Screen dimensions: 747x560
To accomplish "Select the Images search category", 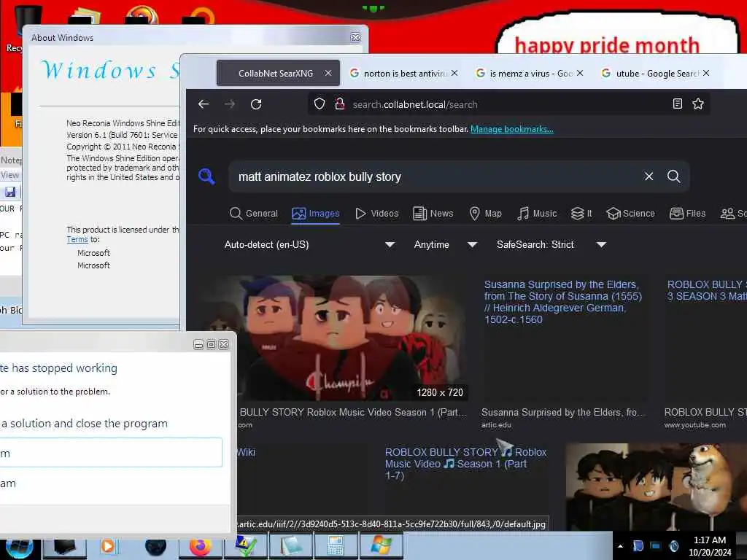I will click(316, 214).
